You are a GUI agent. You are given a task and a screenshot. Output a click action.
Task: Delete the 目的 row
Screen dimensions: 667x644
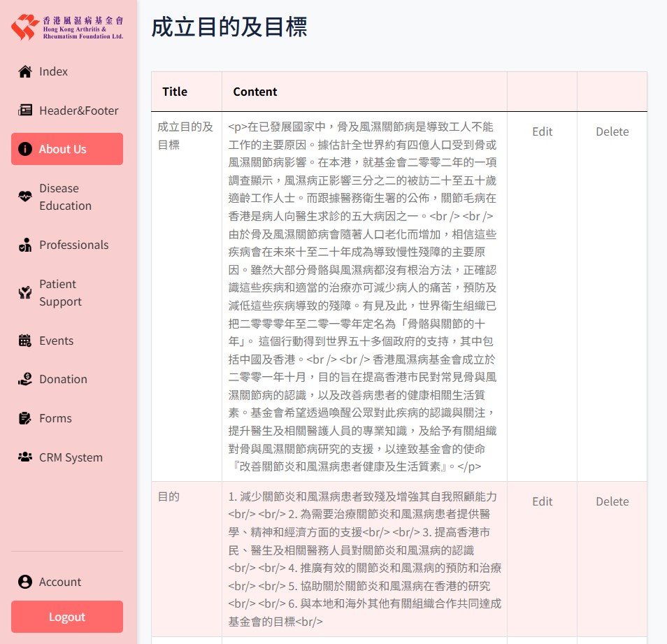(612, 501)
